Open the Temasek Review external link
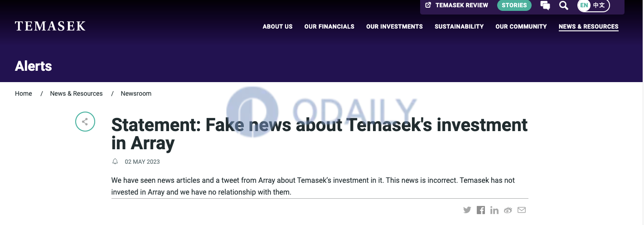This screenshot has height=225, width=644. pos(457,5)
